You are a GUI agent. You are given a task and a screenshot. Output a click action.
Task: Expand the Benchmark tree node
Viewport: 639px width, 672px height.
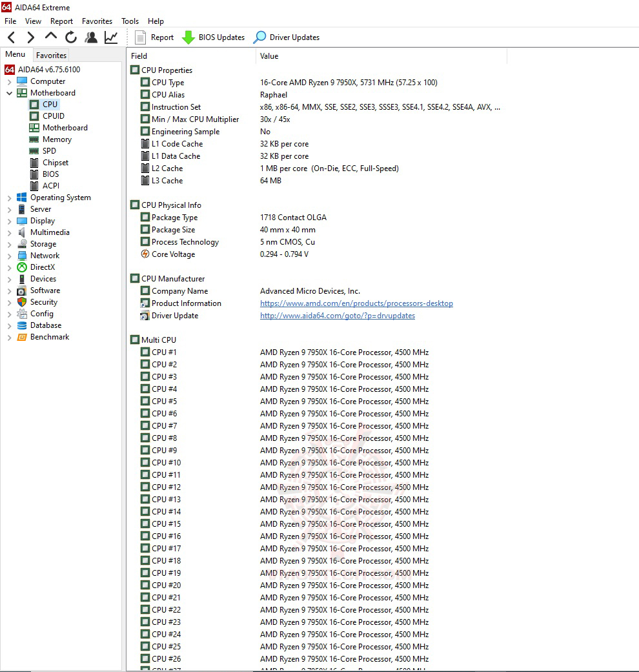(x=10, y=337)
